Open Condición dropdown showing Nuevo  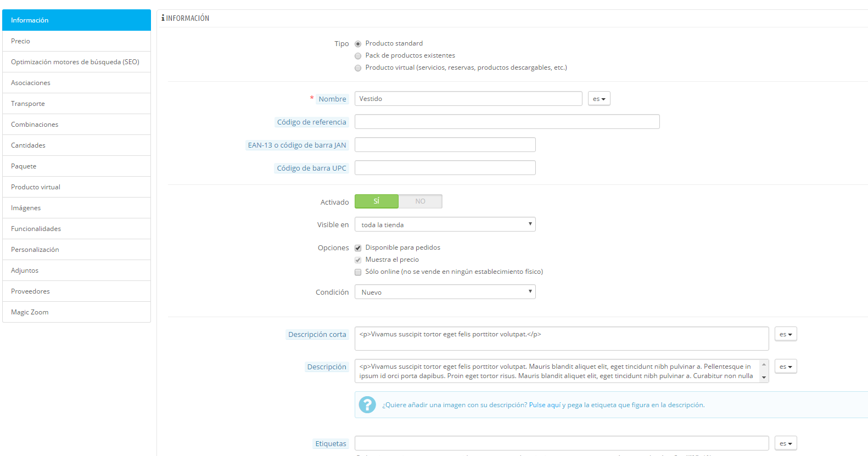coord(445,292)
